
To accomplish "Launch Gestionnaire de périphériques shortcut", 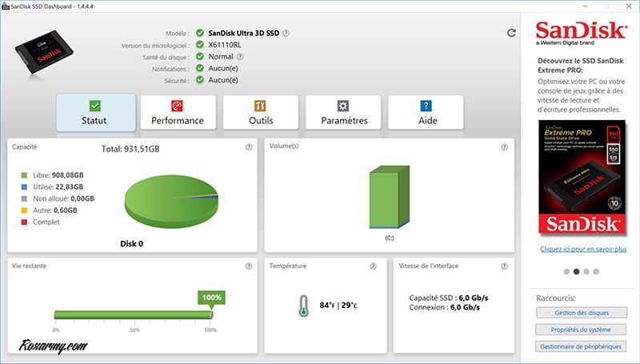I will [581, 346].
